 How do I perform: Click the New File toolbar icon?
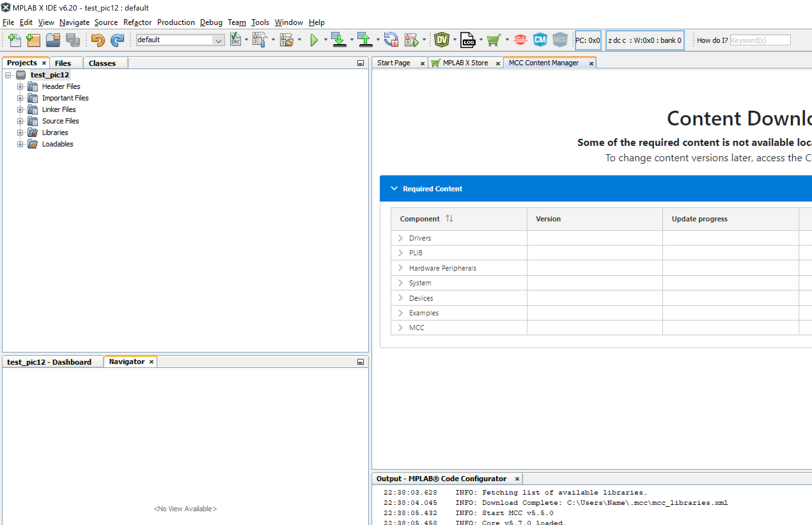pyautogui.click(x=14, y=40)
